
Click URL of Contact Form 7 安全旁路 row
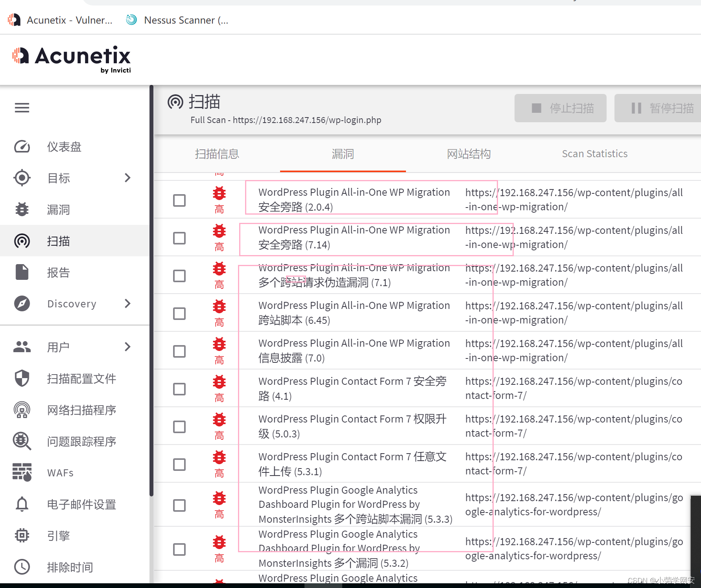[x=574, y=388]
